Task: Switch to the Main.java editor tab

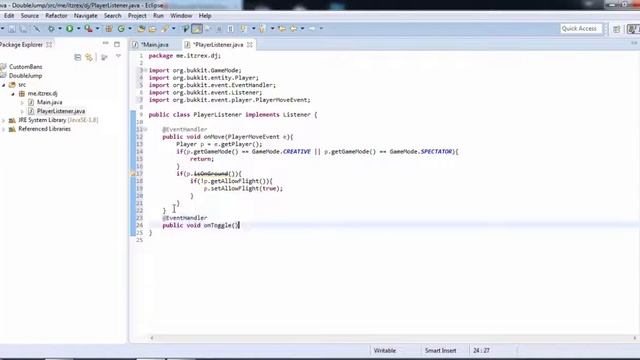Action: 155,44
